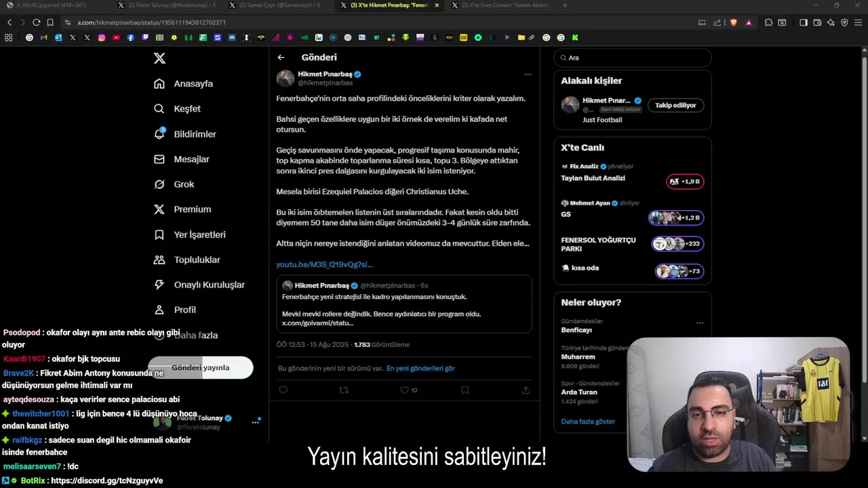Image resolution: width=868 pixels, height=488 pixels.
Task: Open three-dot menu in Neler oluyor
Action: [x=700, y=323]
